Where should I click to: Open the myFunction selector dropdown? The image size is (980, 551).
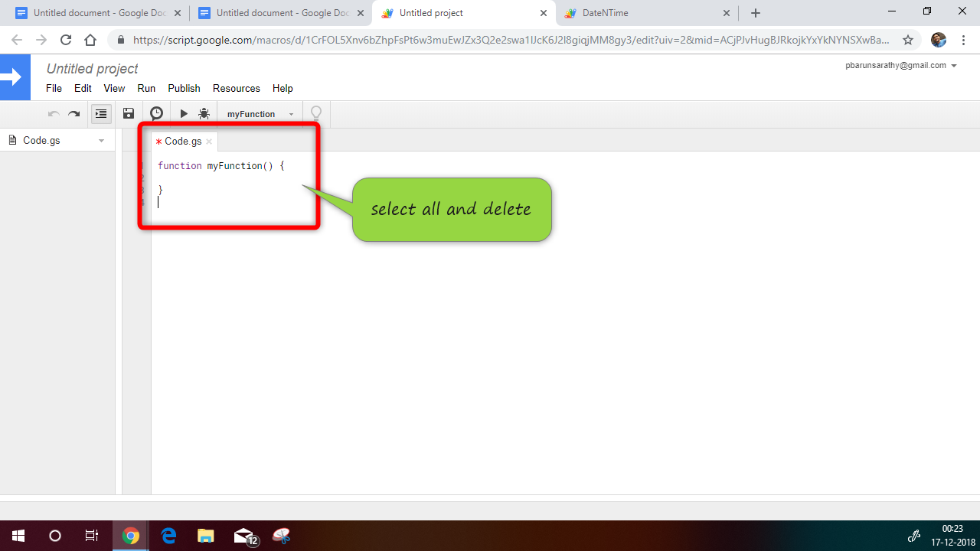[260, 114]
